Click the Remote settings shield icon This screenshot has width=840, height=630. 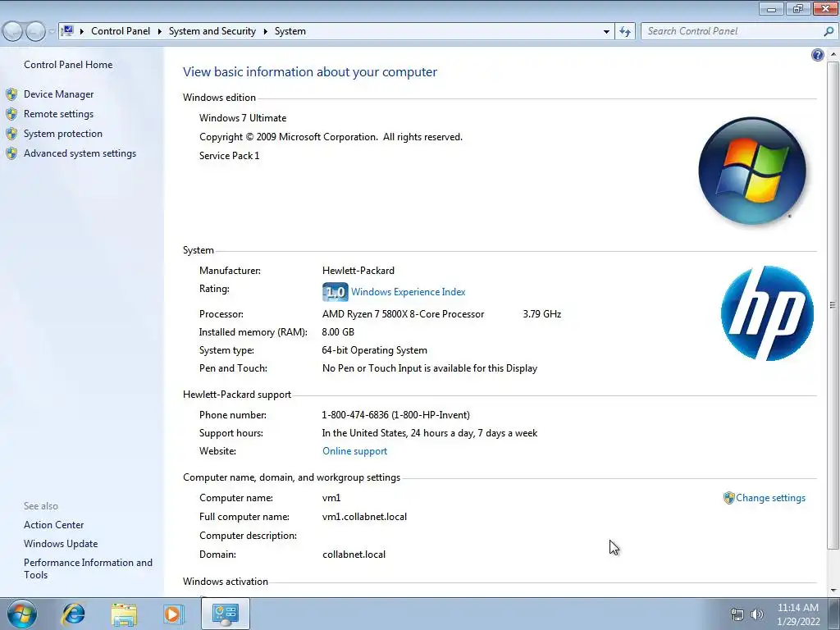[11, 114]
